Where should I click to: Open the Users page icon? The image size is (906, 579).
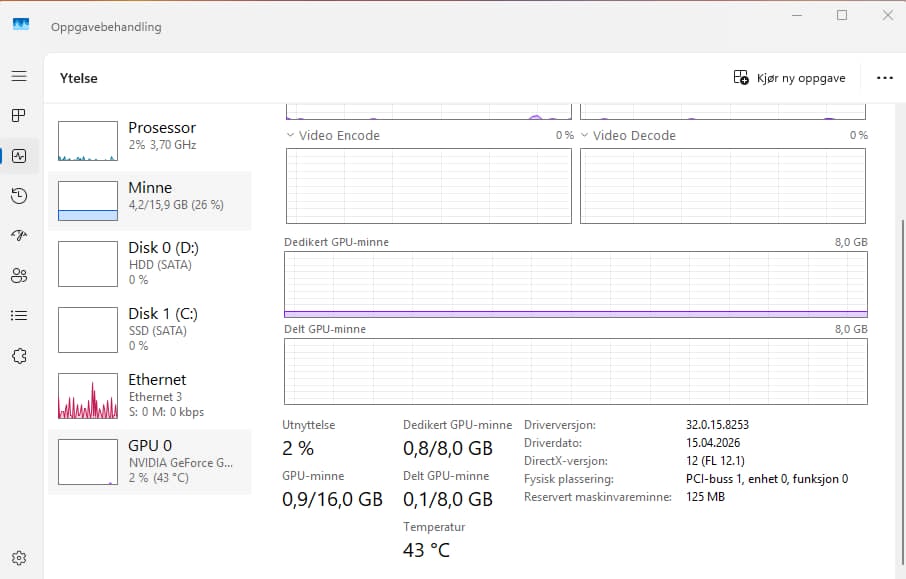click(19, 276)
